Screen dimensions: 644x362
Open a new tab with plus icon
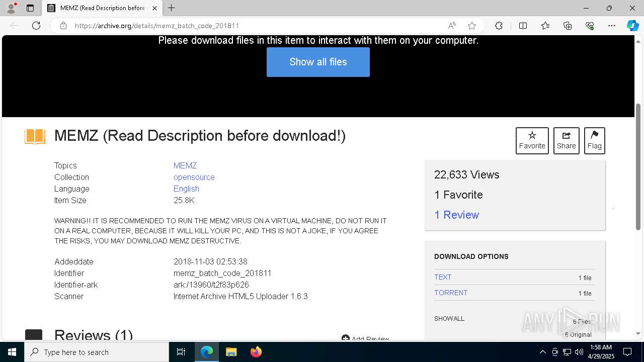click(172, 8)
